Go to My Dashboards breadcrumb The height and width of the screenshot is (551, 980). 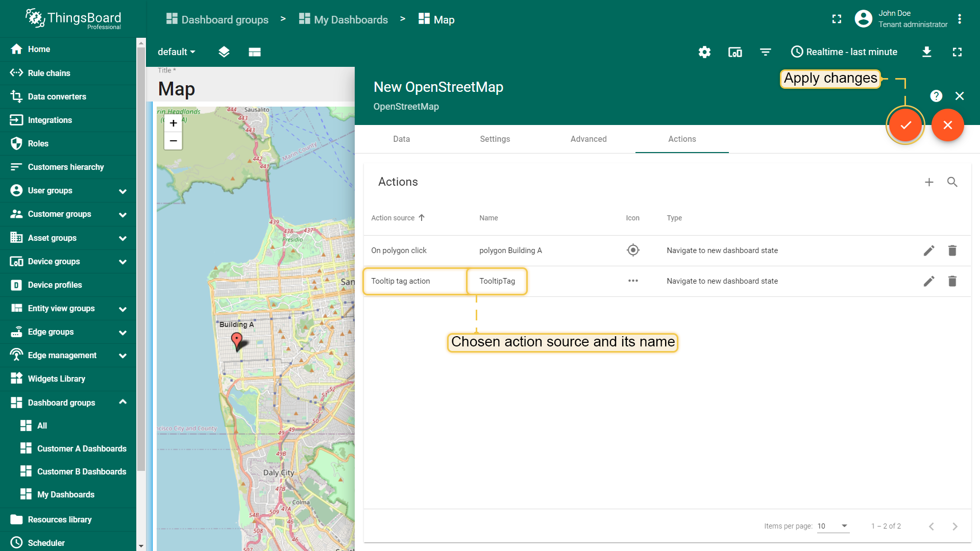click(344, 19)
